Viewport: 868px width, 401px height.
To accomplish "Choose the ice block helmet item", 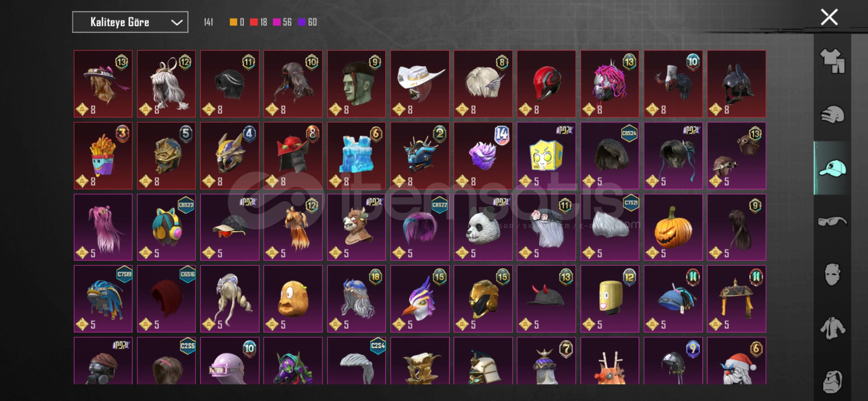I will pos(356,156).
